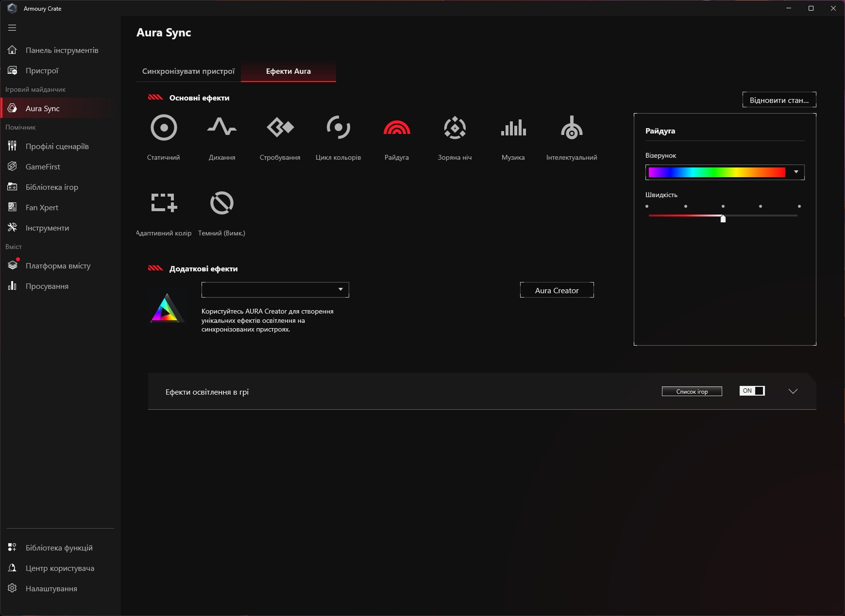The image size is (845, 616).
Task: Select Aura Sync in the sidebar
Action: pos(61,108)
